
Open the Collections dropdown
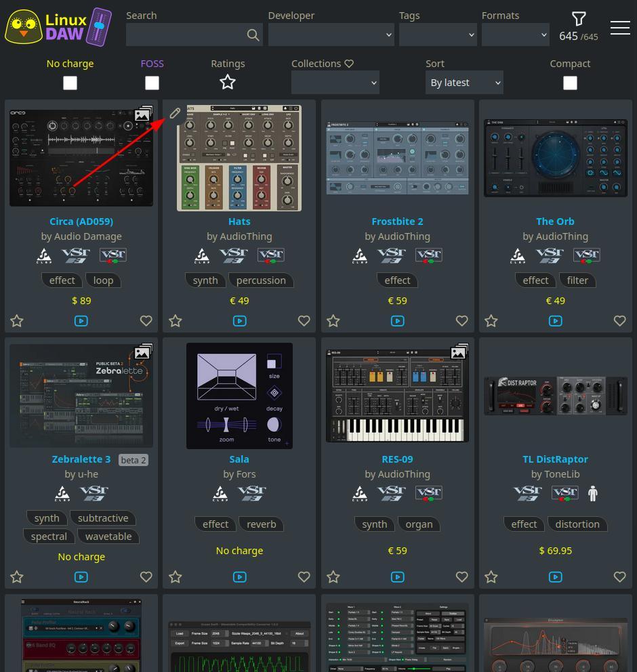click(335, 82)
